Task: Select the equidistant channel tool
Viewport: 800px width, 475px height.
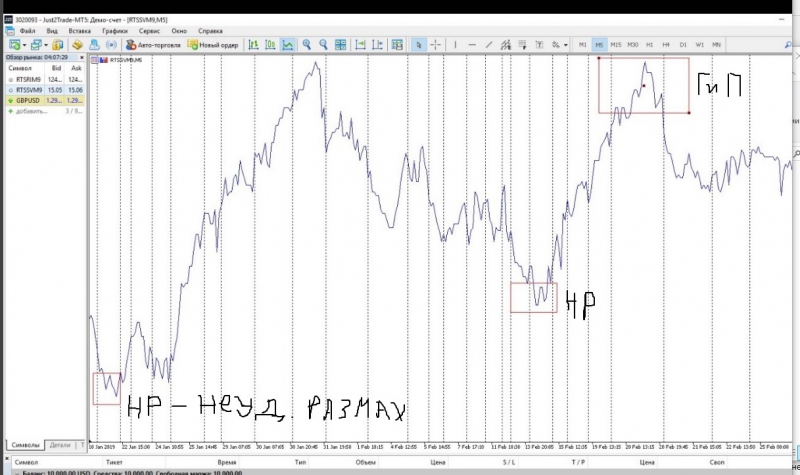Action: [x=506, y=45]
